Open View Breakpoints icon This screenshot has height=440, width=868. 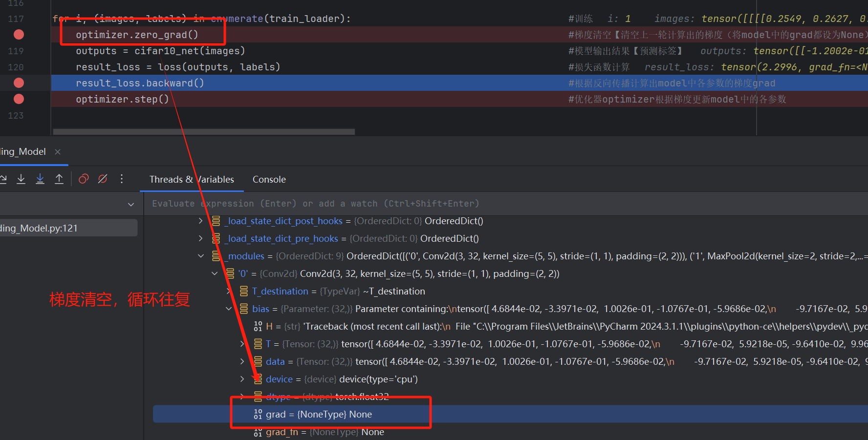pos(84,179)
